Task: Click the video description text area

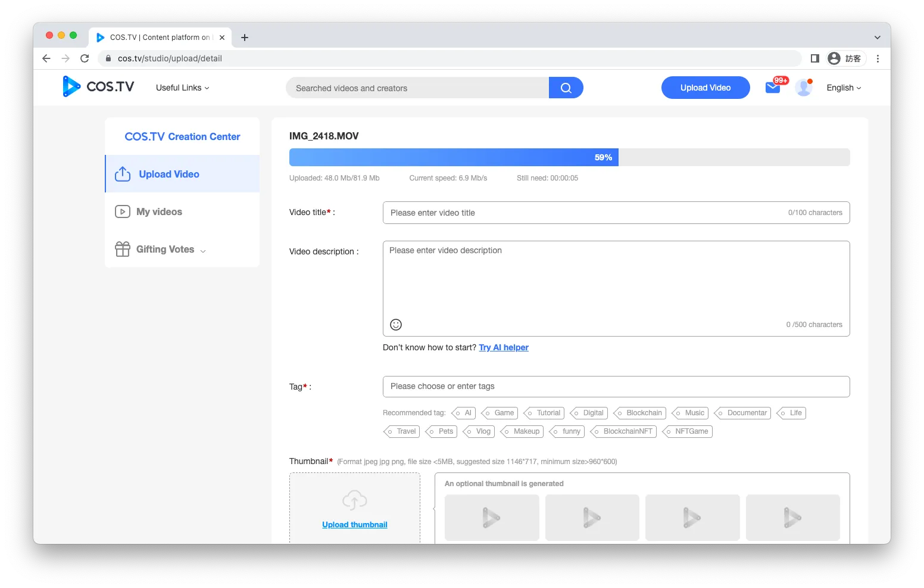Action: click(616, 288)
